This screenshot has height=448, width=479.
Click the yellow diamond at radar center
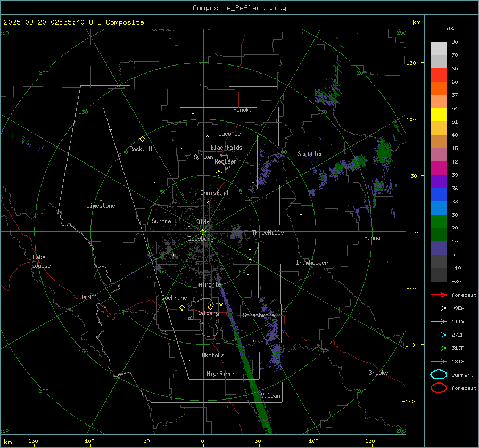point(203,232)
